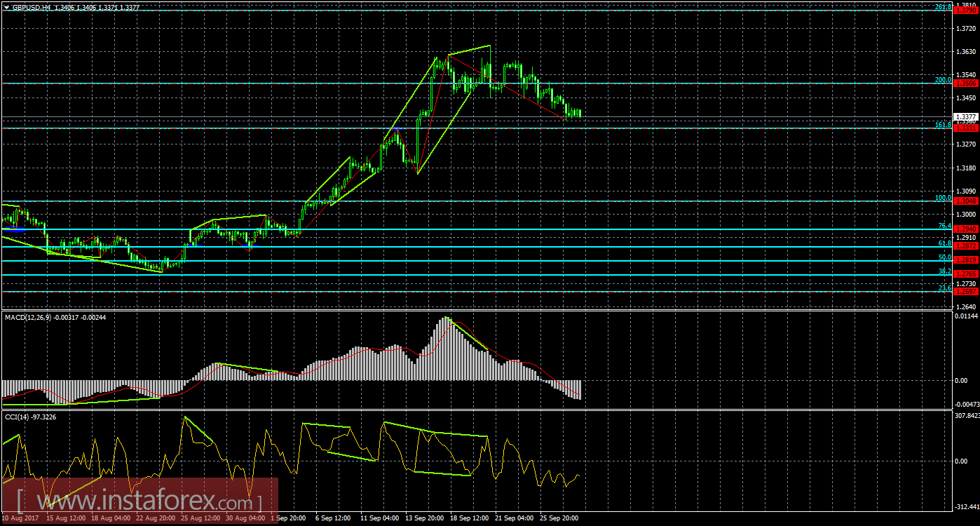Click the 161.8 Fibonacci retracement label
This screenshot has height=526, width=980.
tap(944, 124)
